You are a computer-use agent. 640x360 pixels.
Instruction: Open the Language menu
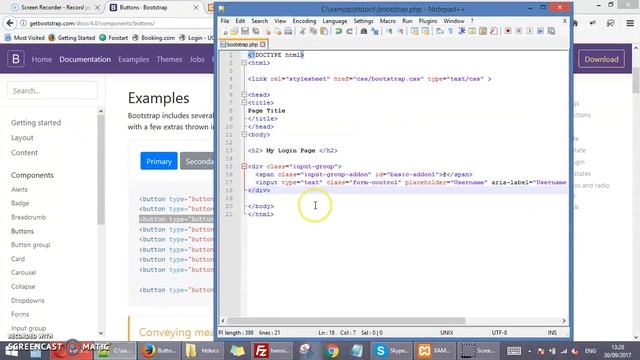click(x=335, y=21)
